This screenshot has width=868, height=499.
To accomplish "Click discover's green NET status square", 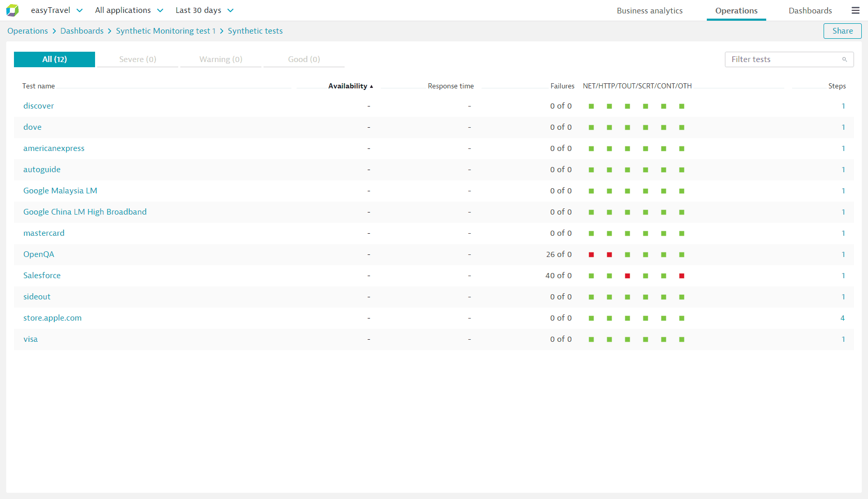I will [592, 106].
